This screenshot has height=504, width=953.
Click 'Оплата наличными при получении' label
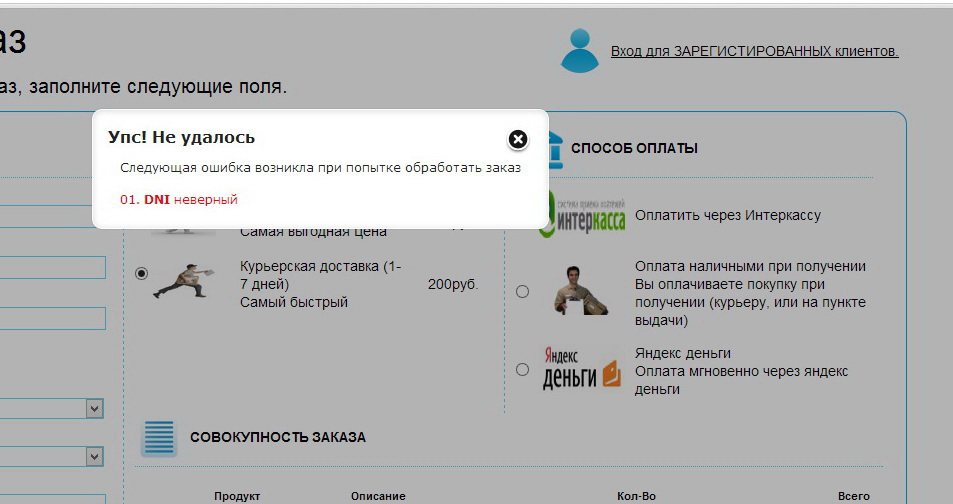(750, 266)
